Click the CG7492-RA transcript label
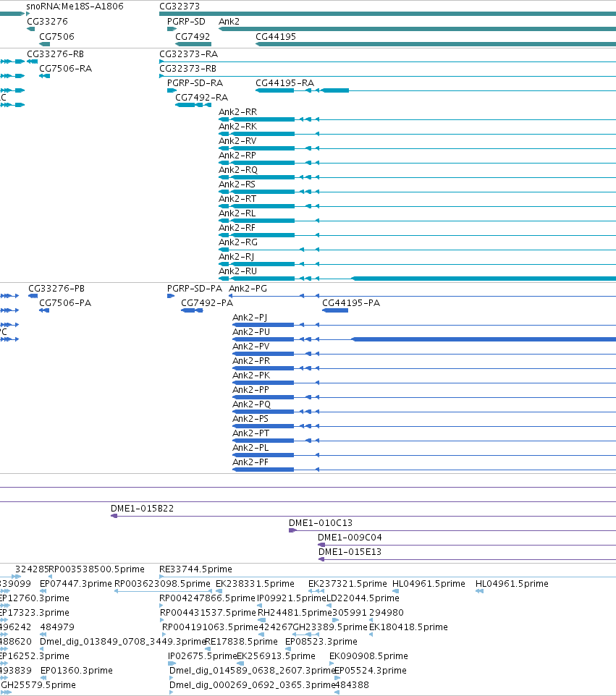This screenshot has width=616, height=696. coord(202,98)
